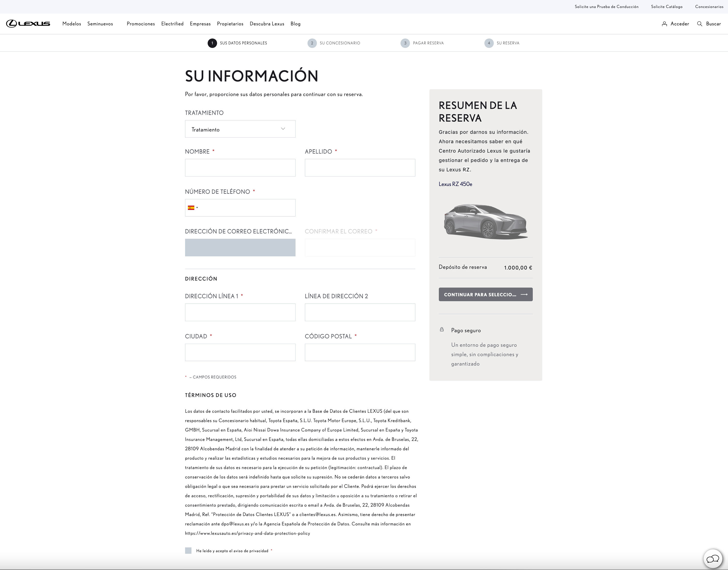Viewport: 728px width, 570px height.
Task: Click the Concesionarios link
Action: pyautogui.click(x=709, y=7)
